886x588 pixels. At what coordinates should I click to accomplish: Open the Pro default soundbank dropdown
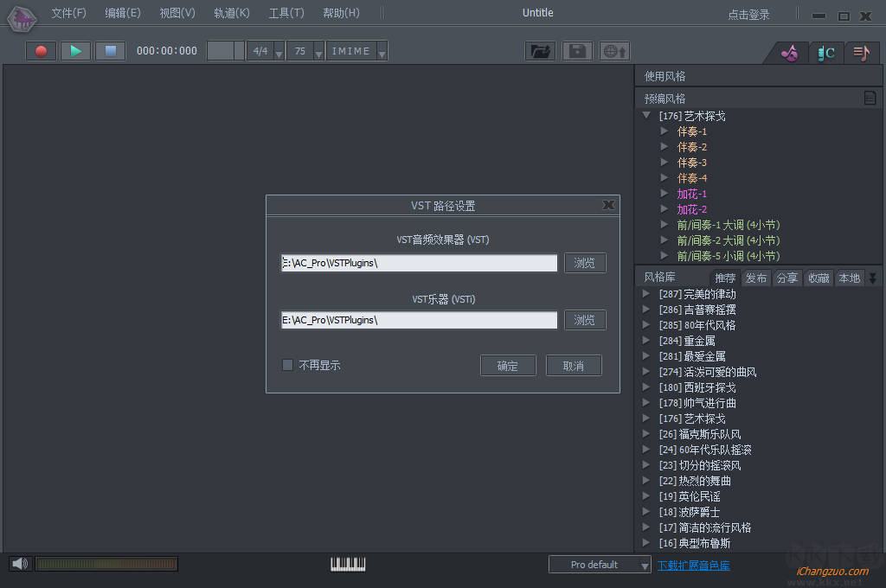600,565
